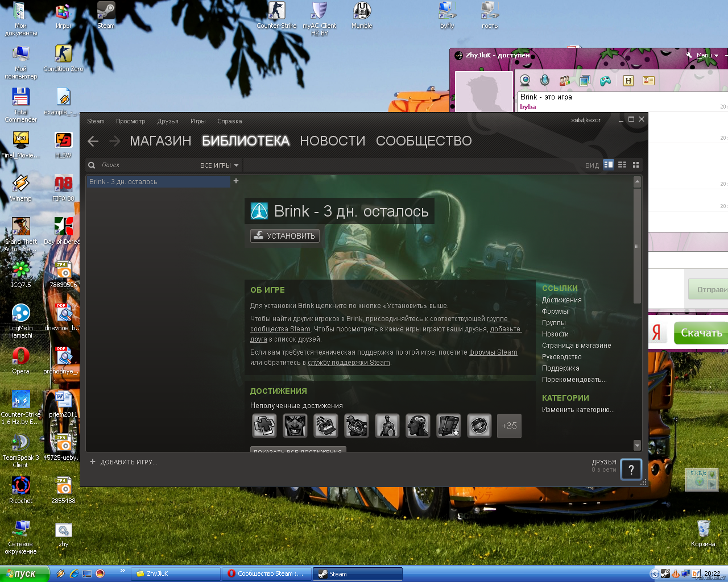Screen dimensions: 728x582
Task: Open the Руководство link
Action: 562,357
